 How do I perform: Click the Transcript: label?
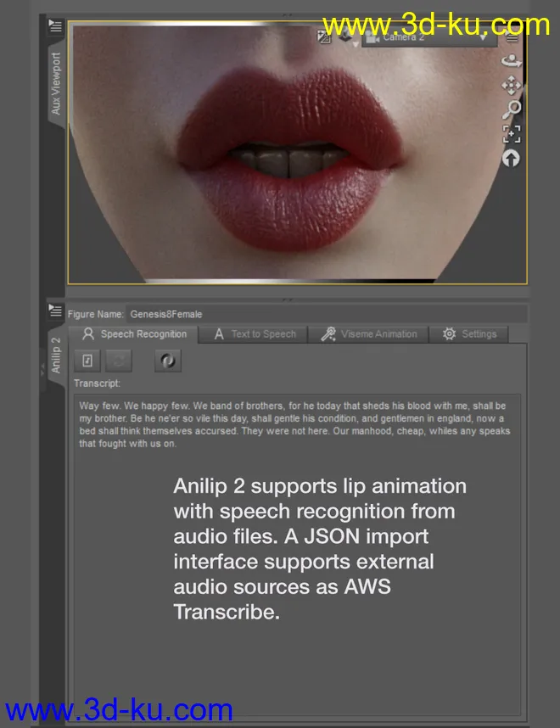coord(97,384)
